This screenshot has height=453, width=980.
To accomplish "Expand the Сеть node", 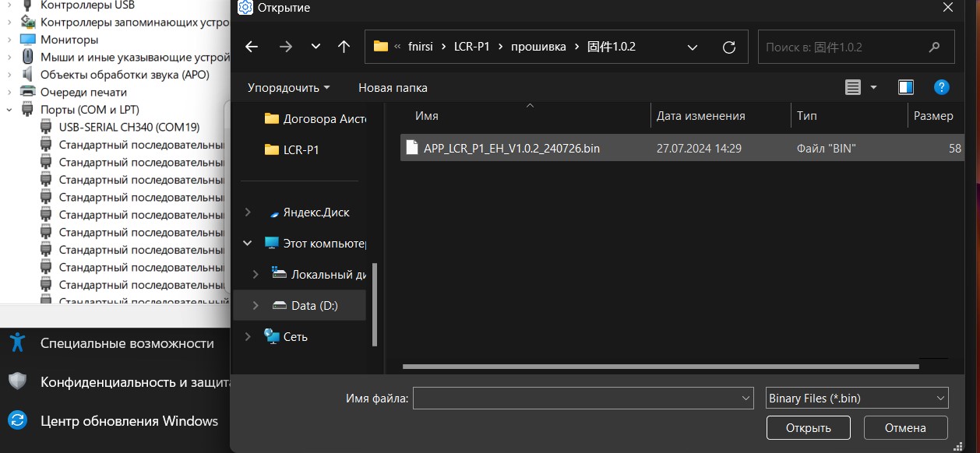I will click(248, 337).
